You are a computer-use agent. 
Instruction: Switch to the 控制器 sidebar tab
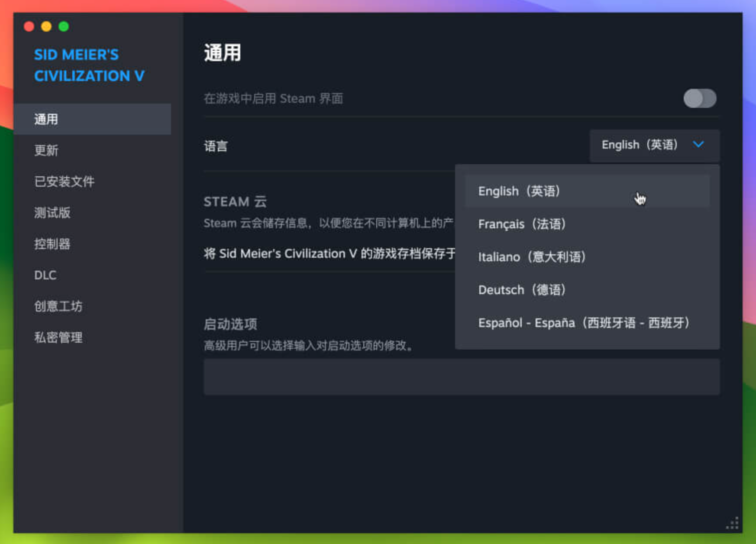[x=92, y=244]
